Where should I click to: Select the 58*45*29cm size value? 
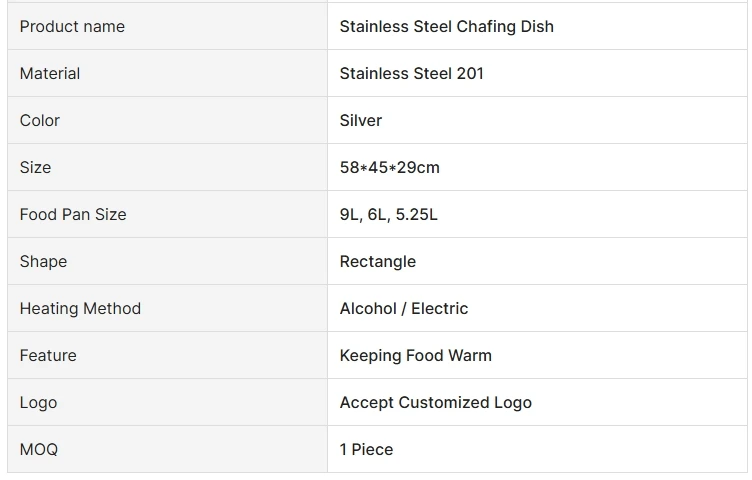pos(389,168)
